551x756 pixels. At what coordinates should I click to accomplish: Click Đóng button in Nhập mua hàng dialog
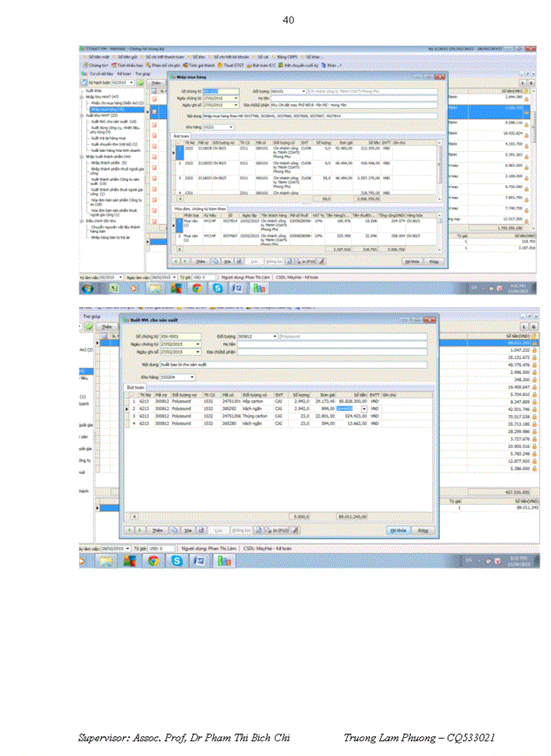[434, 261]
